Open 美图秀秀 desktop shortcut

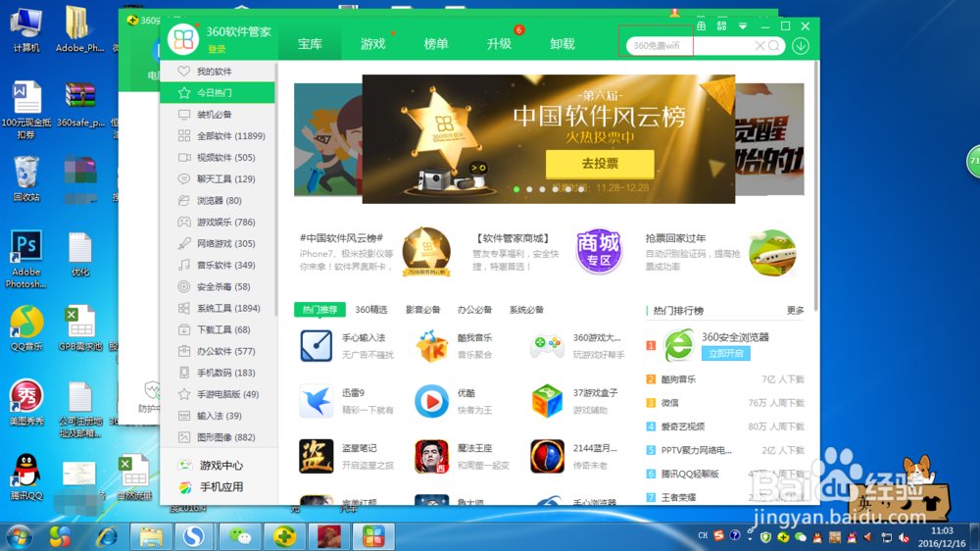click(x=26, y=403)
